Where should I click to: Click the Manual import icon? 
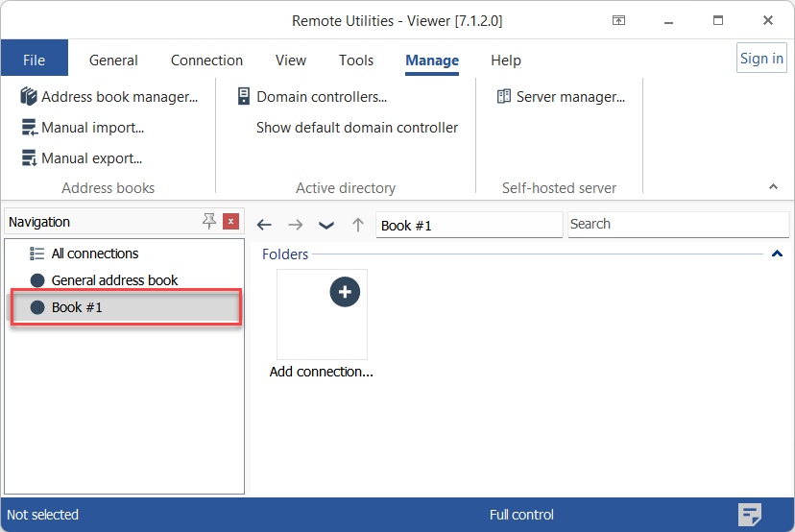29,128
